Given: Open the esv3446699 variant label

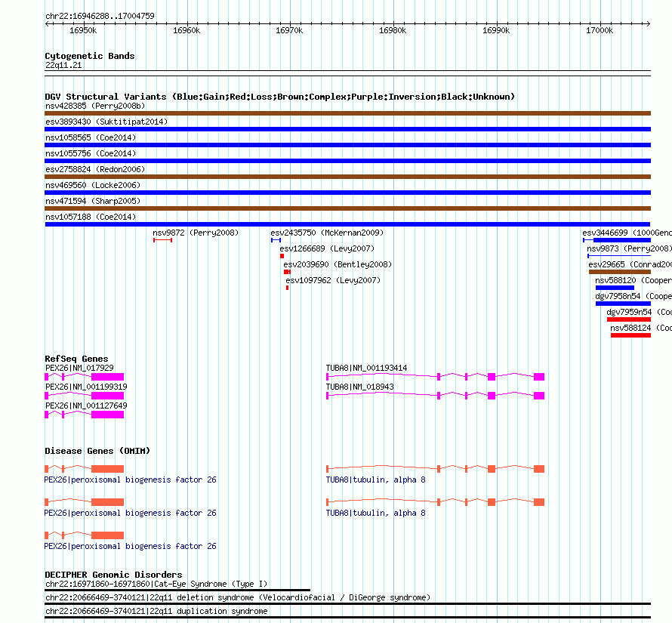Looking at the screenshot, I should (627, 233).
